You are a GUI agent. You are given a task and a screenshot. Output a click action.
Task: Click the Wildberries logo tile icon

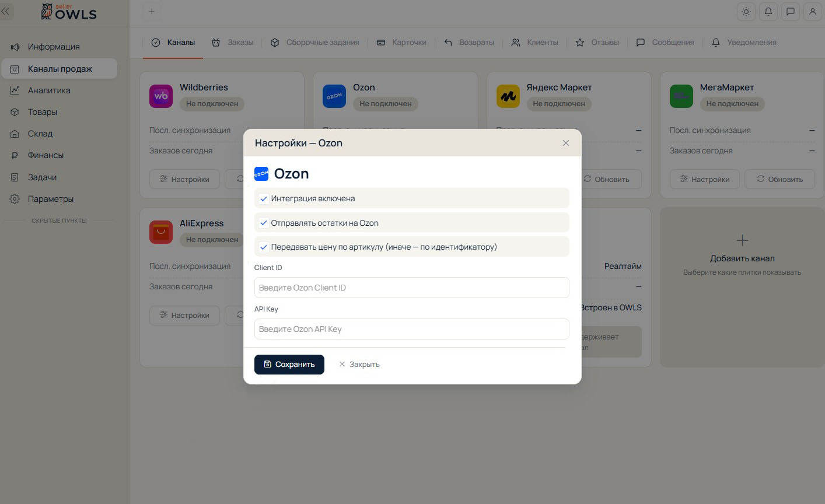pyautogui.click(x=161, y=96)
